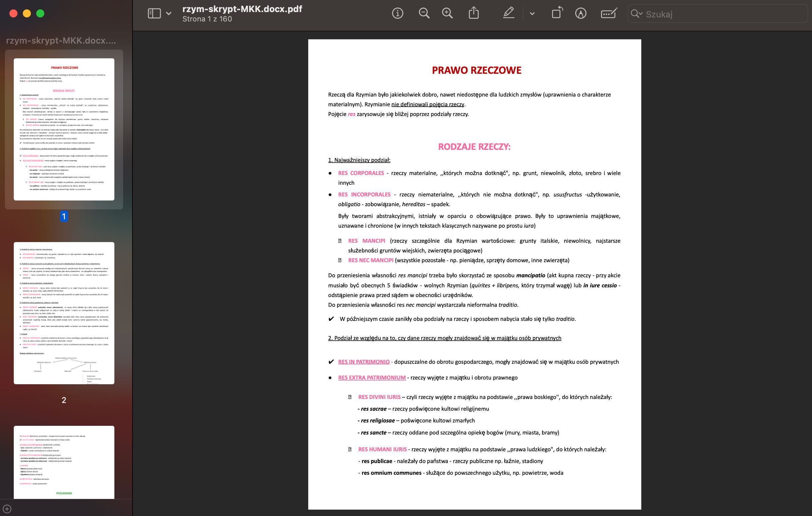812x516 pixels.
Task: Click the 'res sancte' list entry
Action: coord(374,433)
